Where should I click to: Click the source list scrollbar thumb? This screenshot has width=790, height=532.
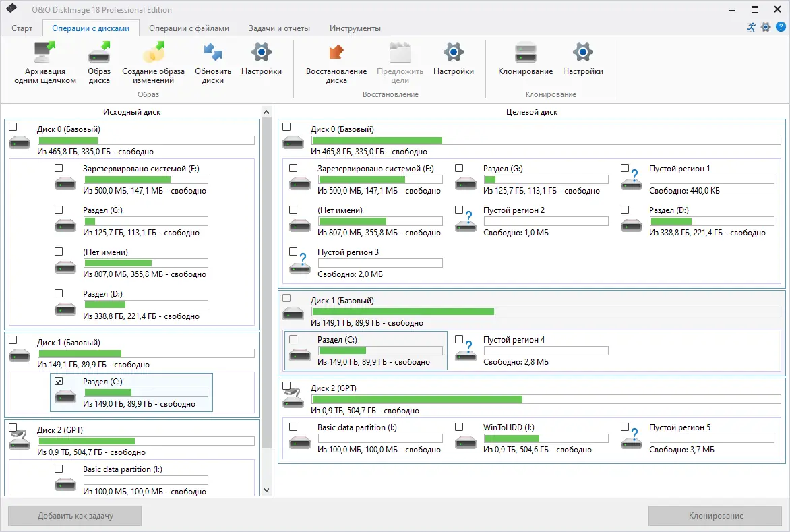[266, 284]
